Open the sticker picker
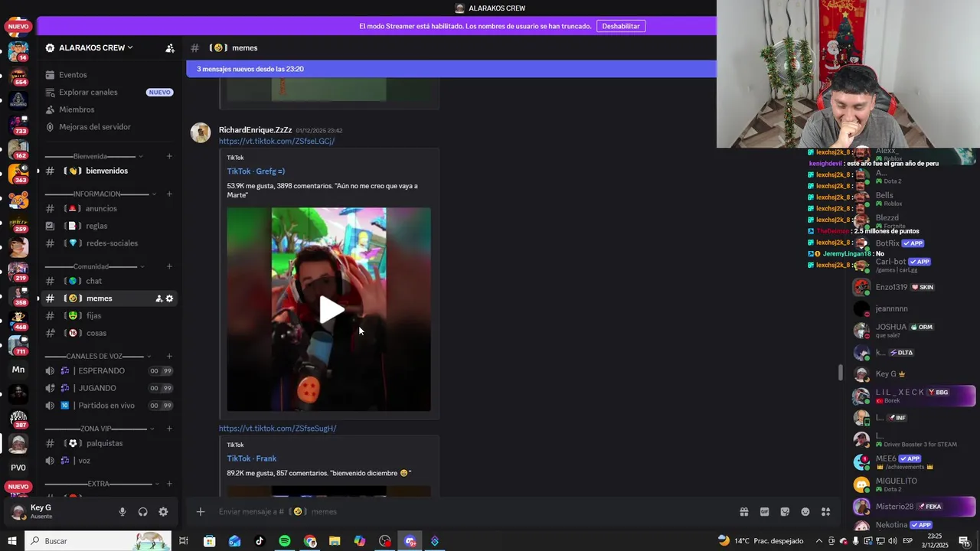This screenshot has height=551, width=980. (785, 512)
